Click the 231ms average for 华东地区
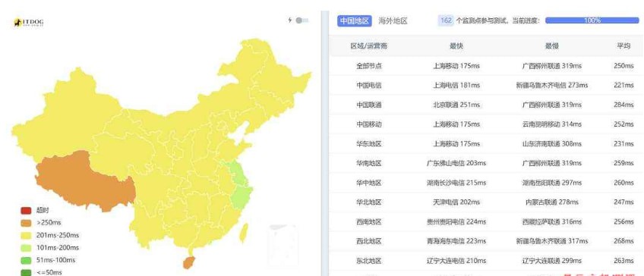This screenshot has height=276, width=644. (x=623, y=144)
